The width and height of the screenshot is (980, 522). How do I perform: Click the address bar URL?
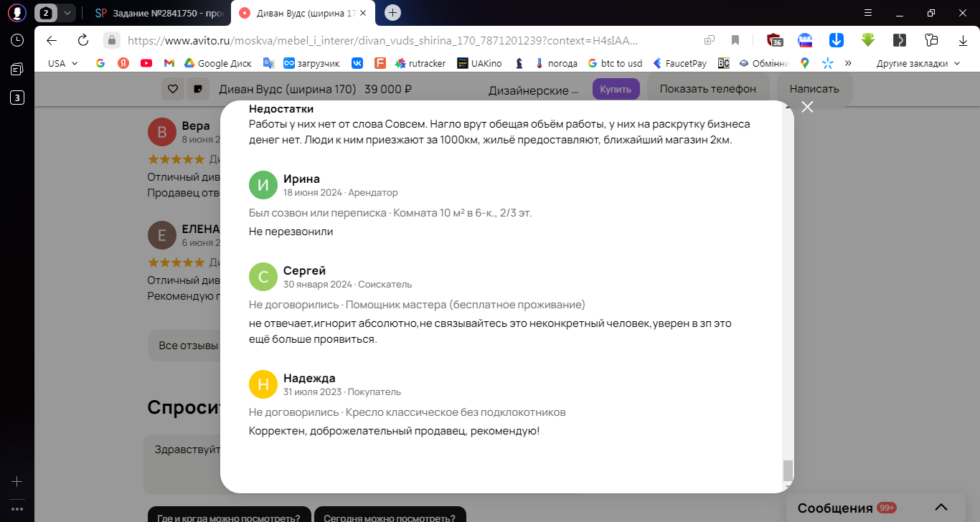coord(382,41)
